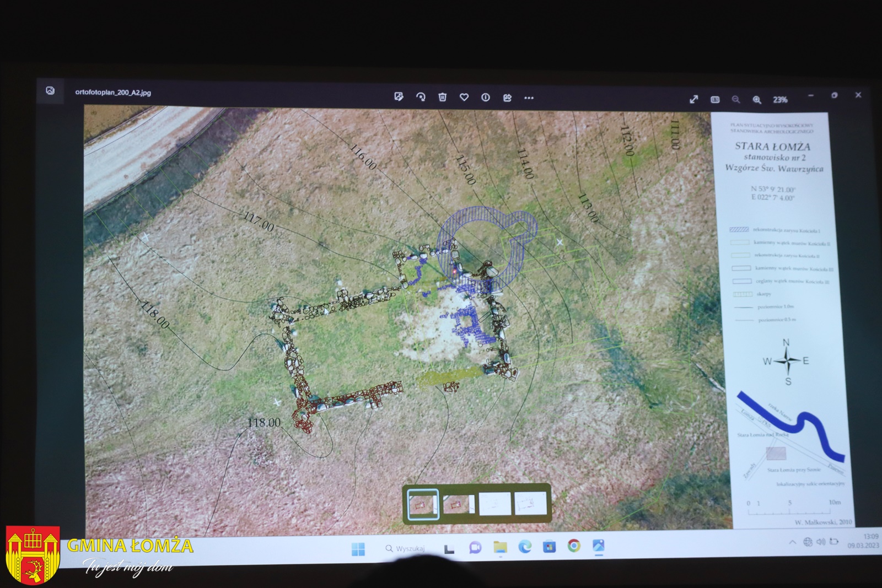Open the clock showing 13:09 09.03.2023

pyautogui.click(x=865, y=541)
